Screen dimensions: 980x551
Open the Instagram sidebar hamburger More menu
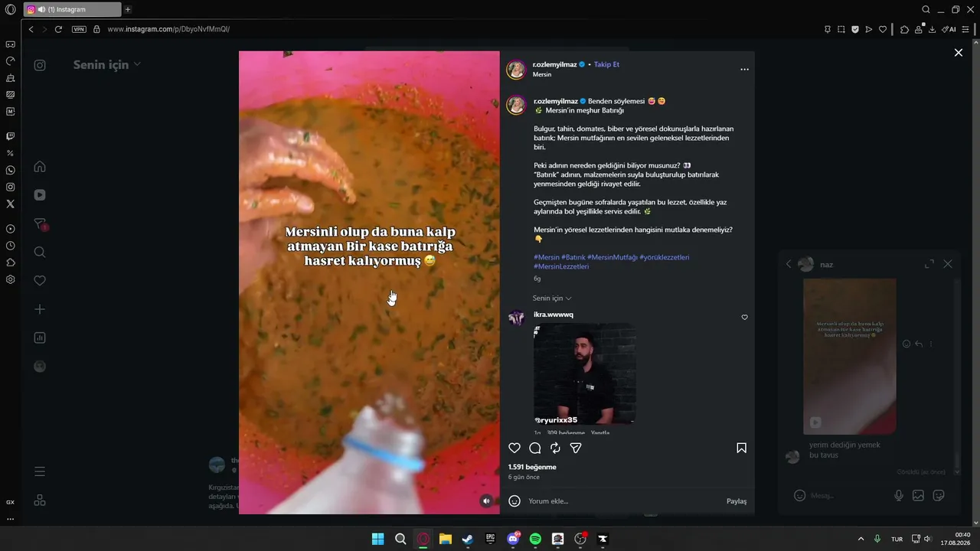click(x=40, y=471)
